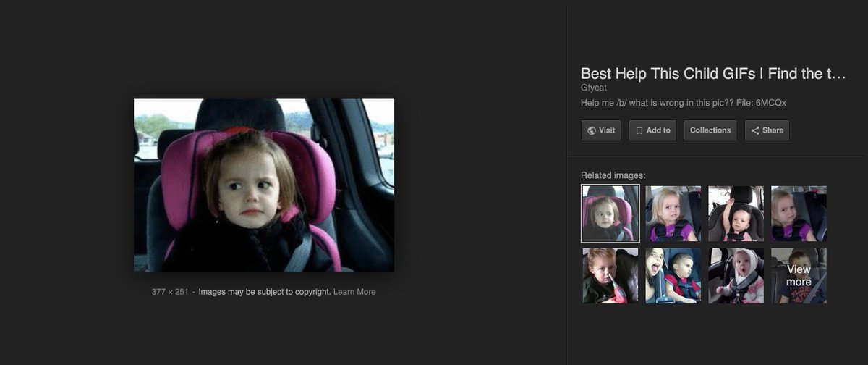This screenshot has height=365, width=868.
Task: Click the Add to button
Action: point(652,130)
